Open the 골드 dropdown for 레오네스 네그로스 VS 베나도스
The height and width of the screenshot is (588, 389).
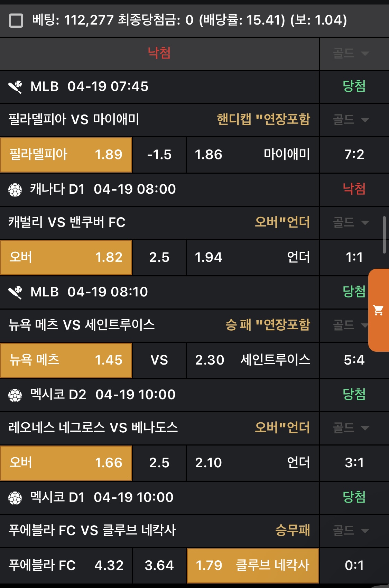351,428
